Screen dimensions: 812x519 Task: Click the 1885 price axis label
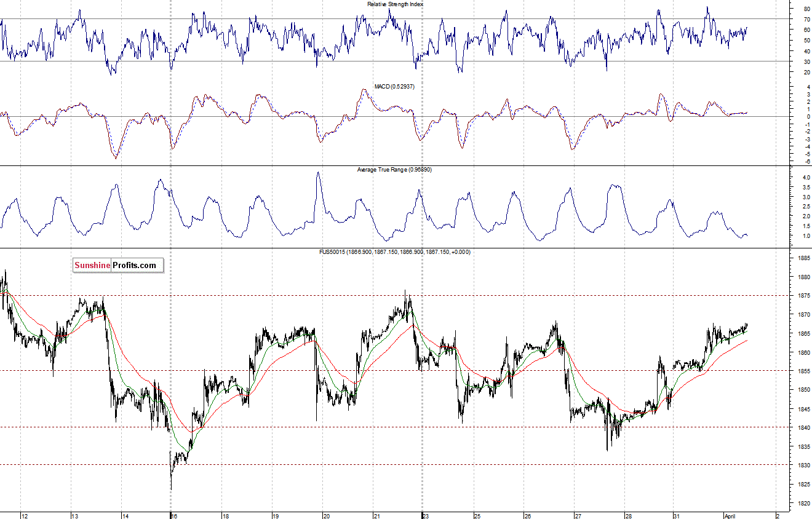[x=804, y=258]
